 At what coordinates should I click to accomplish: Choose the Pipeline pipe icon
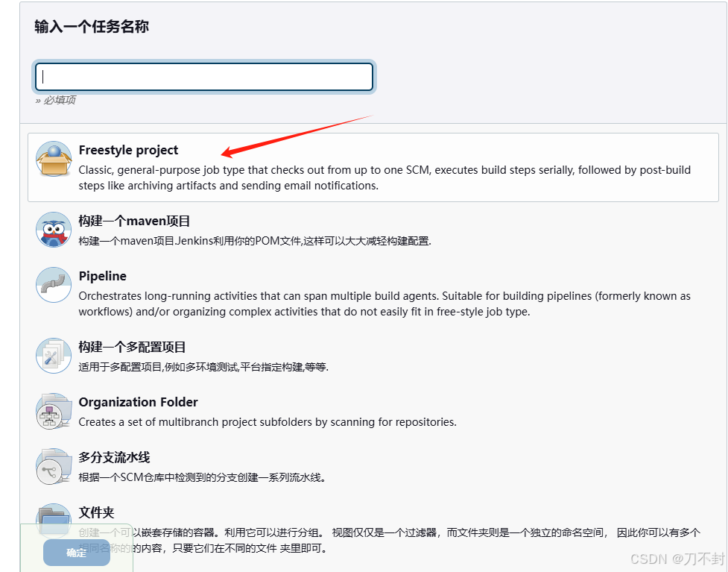54,285
